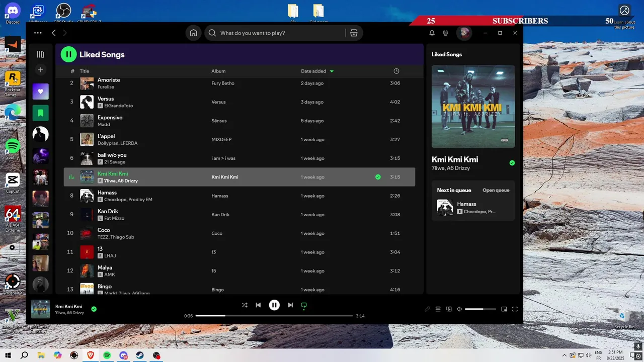Open artist link ElGrandeToto
The width and height of the screenshot is (644, 362).
(x=119, y=106)
